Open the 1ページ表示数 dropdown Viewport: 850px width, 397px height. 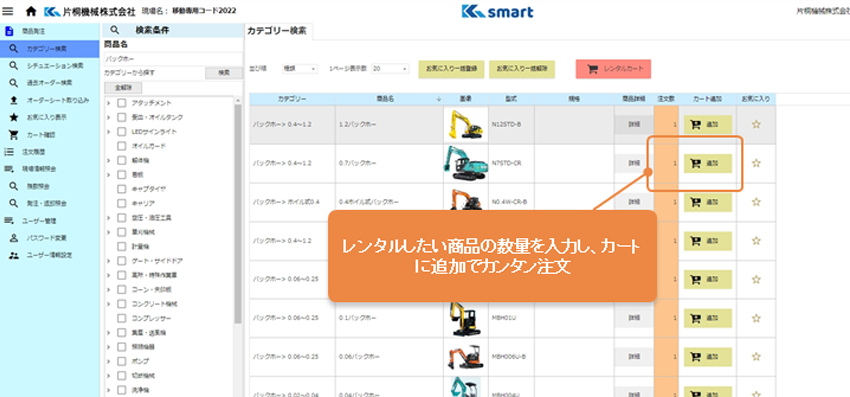[390, 69]
